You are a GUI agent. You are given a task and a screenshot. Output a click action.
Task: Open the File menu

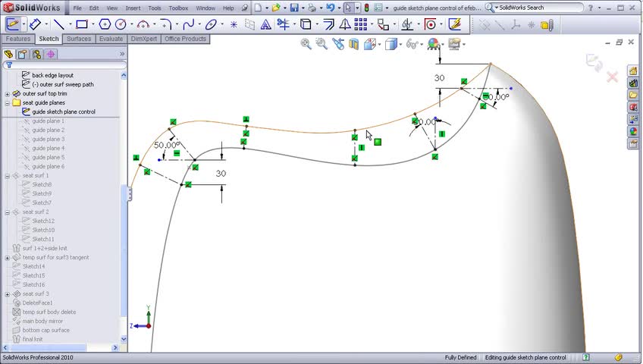point(77,8)
